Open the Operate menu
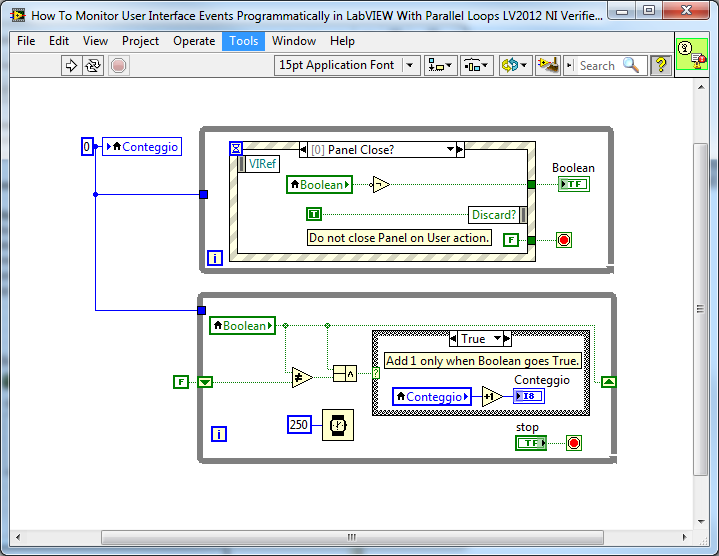 (x=194, y=41)
